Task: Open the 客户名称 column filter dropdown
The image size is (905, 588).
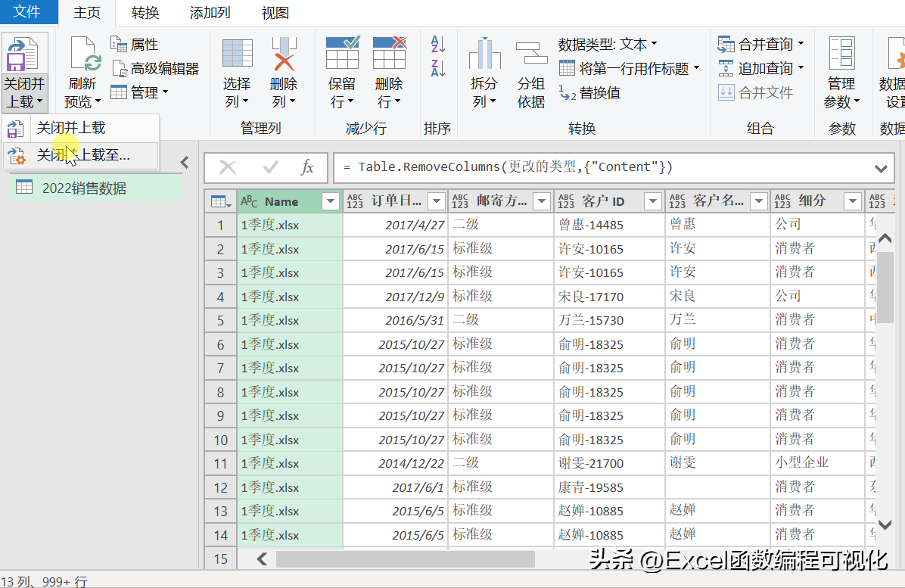Action: (759, 201)
